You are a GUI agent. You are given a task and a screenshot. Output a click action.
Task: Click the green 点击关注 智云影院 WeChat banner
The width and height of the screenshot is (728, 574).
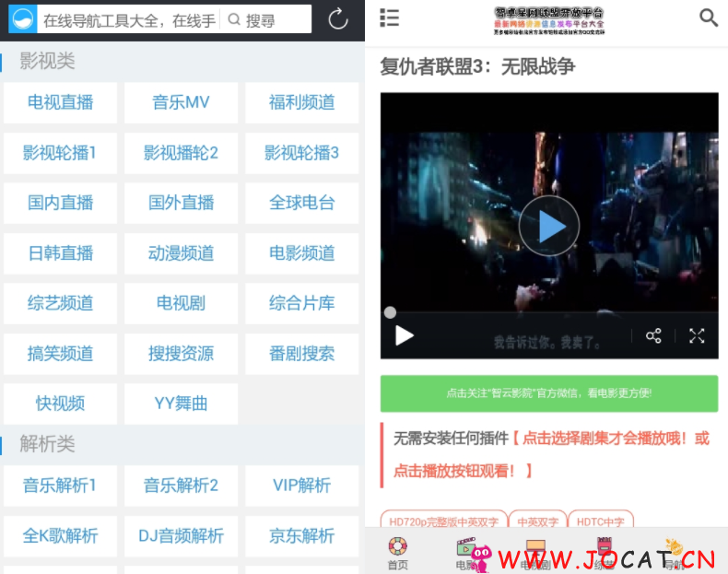tap(549, 393)
